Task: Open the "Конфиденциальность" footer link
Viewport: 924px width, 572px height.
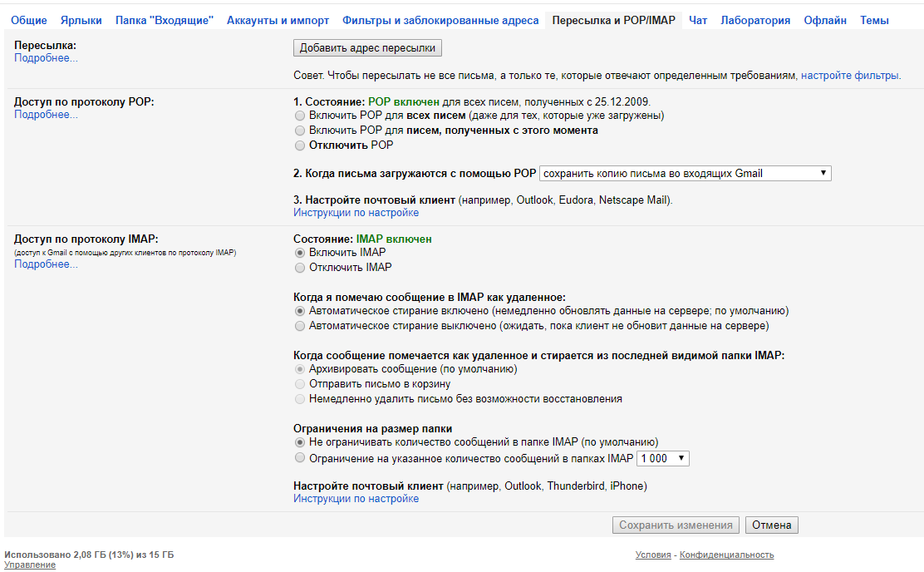Action: point(726,555)
